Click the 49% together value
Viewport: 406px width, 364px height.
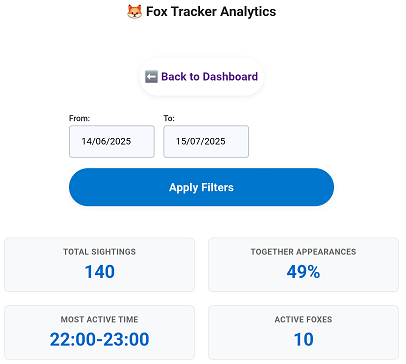coord(303,272)
